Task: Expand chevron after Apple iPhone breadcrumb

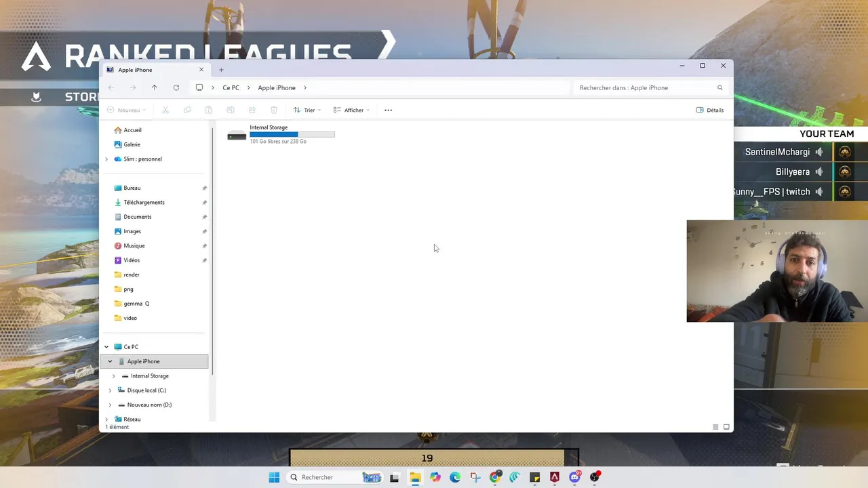Action: click(305, 87)
